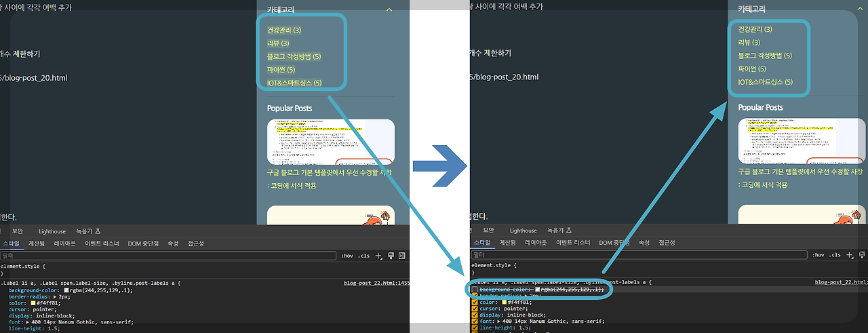Uncheck the background-color checkbox in right screenshot
This screenshot has width=868, height=333.
point(475,290)
